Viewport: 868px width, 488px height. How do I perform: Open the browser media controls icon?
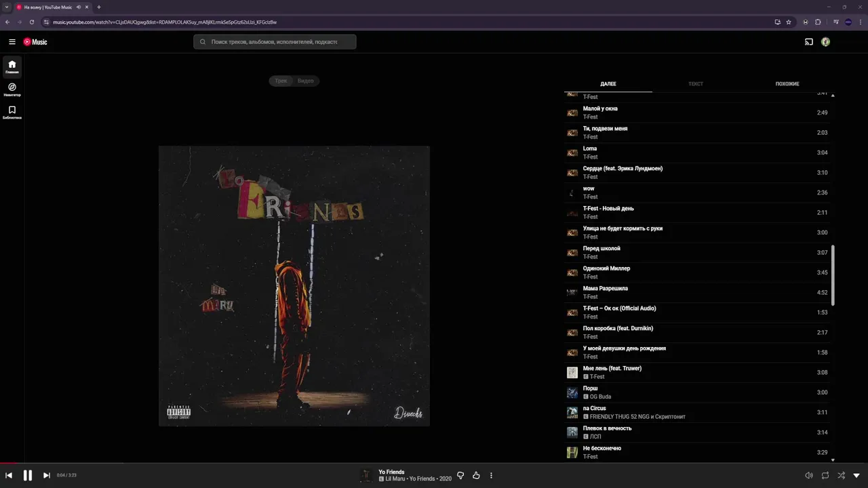[x=836, y=22]
